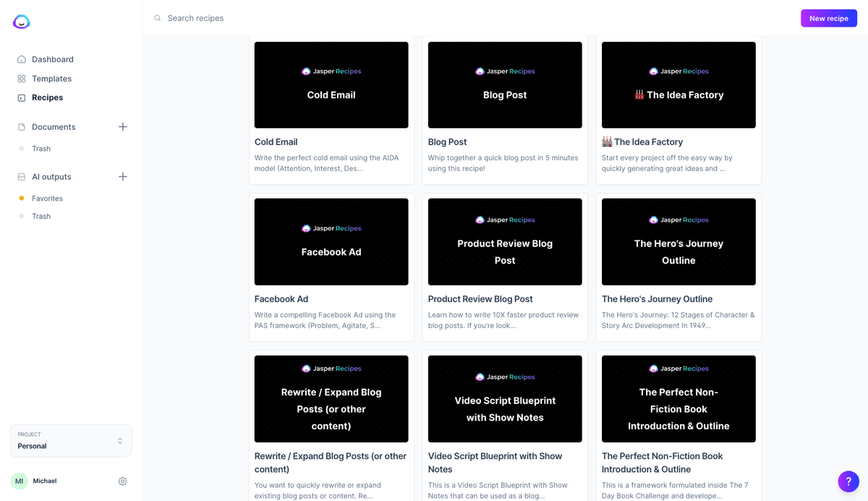This screenshot has height=501, width=868.
Task: Click the purple help question mark icon
Action: (x=848, y=481)
